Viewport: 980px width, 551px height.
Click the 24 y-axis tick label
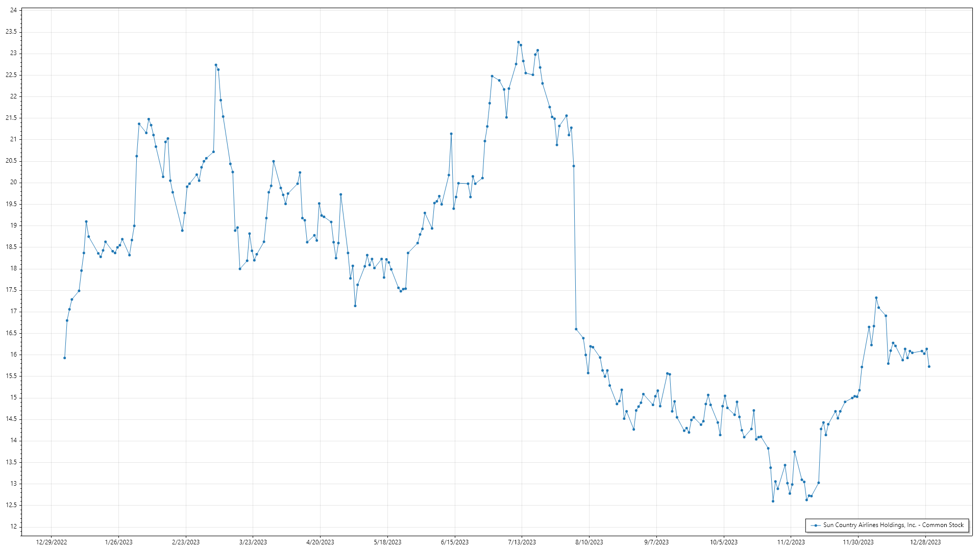click(13, 10)
